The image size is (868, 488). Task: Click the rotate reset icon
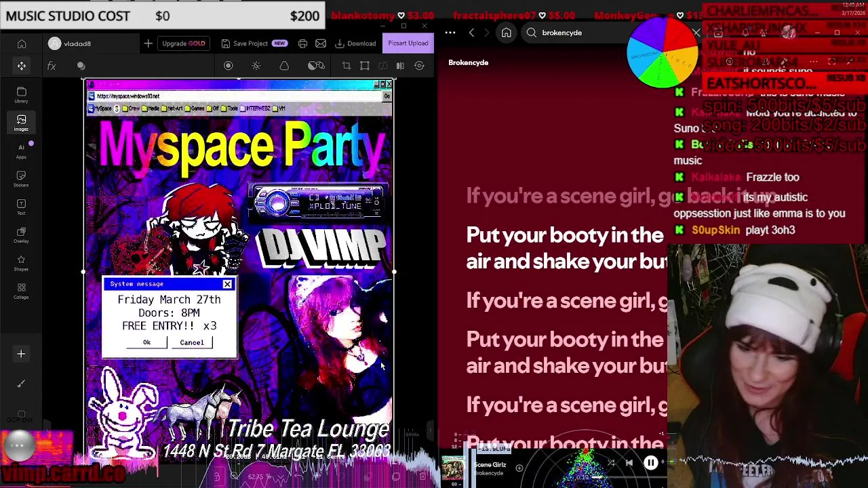419,66
